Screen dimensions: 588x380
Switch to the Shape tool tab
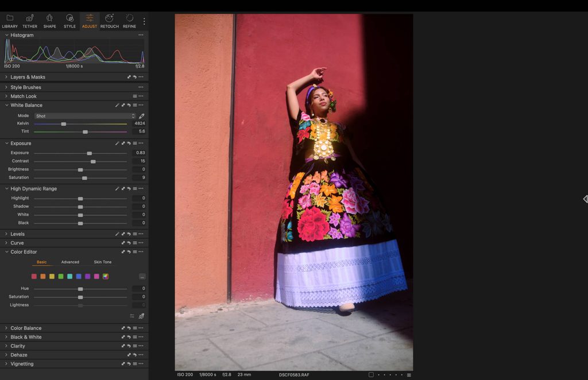pyautogui.click(x=49, y=21)
